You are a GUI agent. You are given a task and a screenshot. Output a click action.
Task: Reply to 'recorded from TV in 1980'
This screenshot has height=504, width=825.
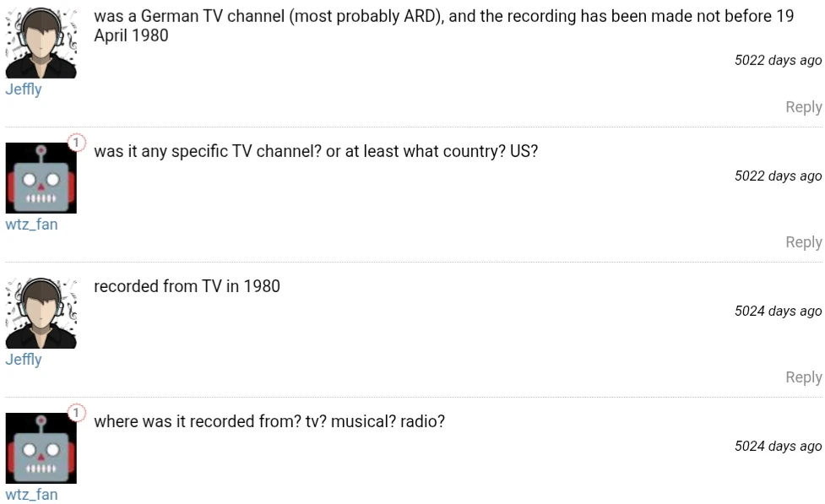tap(803, 377)
